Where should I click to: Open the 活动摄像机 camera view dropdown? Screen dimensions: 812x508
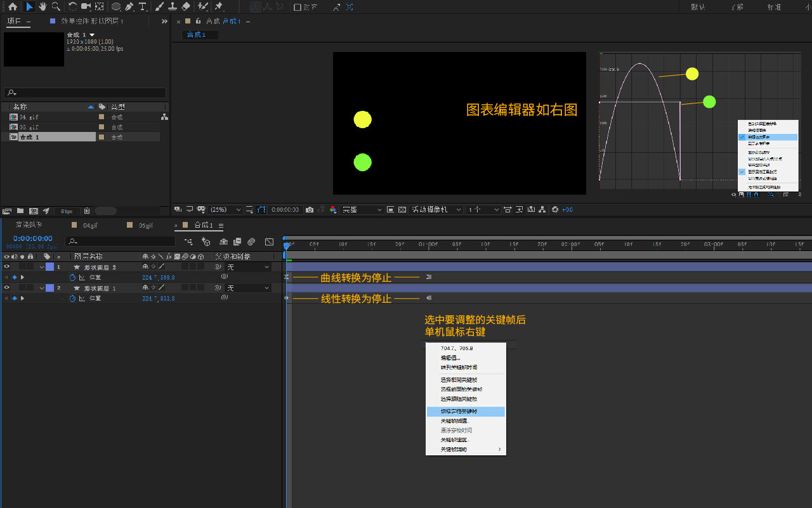pos(436,209)
